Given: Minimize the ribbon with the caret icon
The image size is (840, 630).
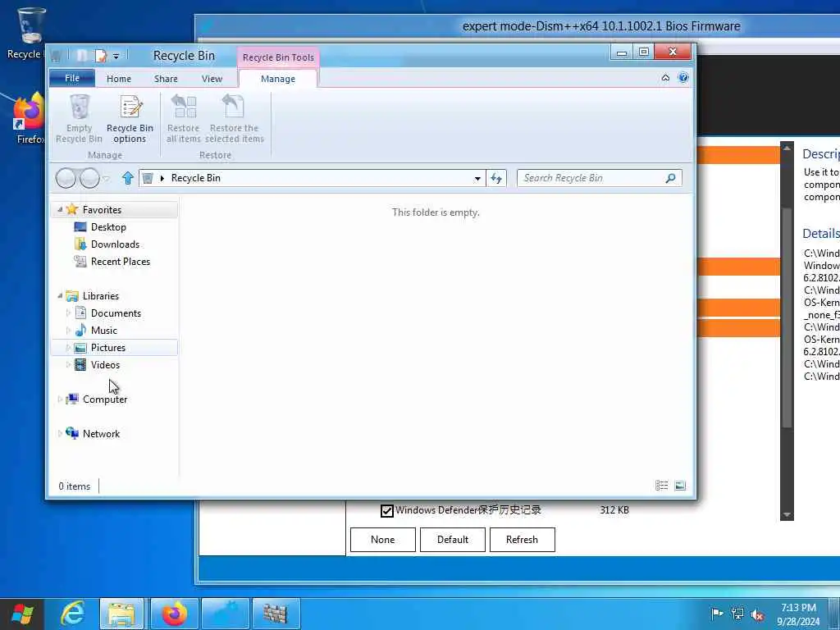Looking at the screenshot, I should [x=665, y=78].
